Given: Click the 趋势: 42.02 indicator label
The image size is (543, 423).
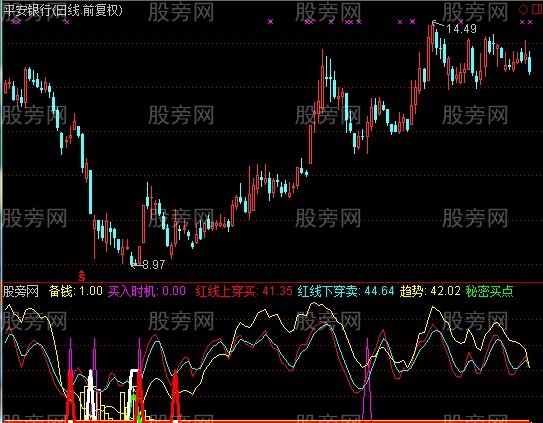Looking at the screenshot, I should (430, 291).
